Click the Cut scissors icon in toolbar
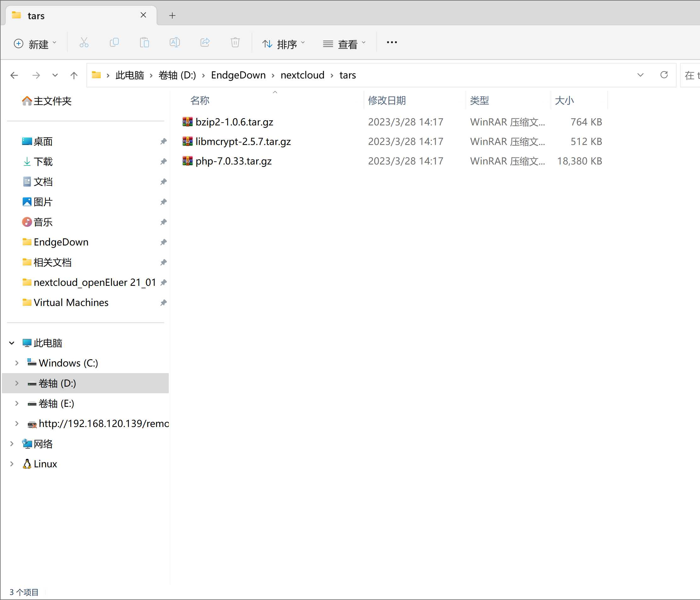Viewport: 700px width, 600px height. point(84,43)
